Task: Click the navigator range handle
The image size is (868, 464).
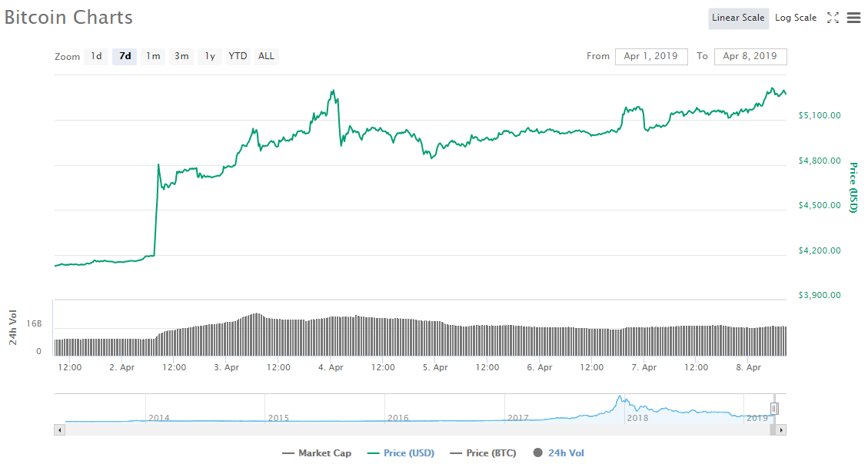Action: point(774,409)
